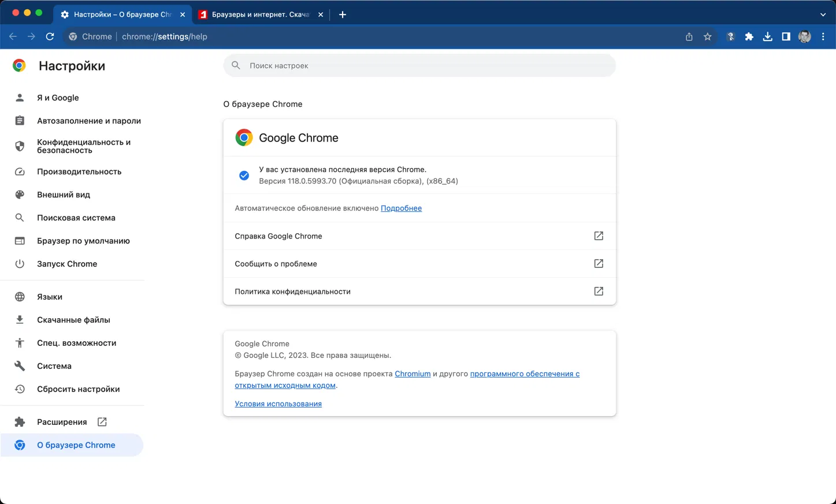Close the Настройки settings tab
The image size is (836, 504).
click(183, 14)
